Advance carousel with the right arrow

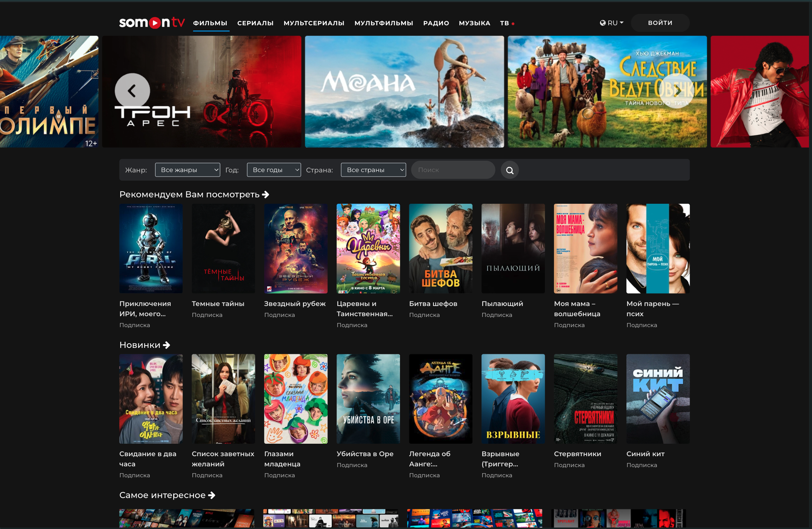[677, 91]
